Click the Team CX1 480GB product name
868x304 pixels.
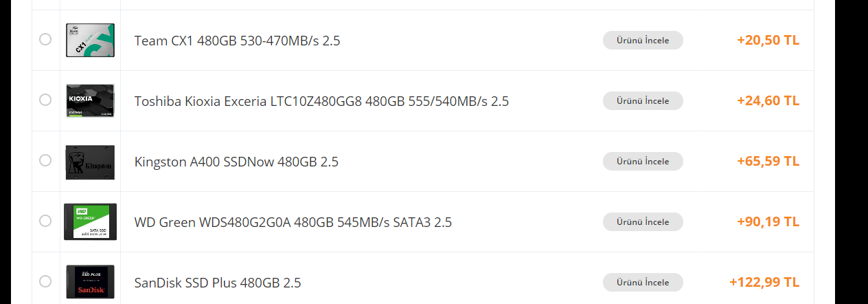(x=237, y=41)
